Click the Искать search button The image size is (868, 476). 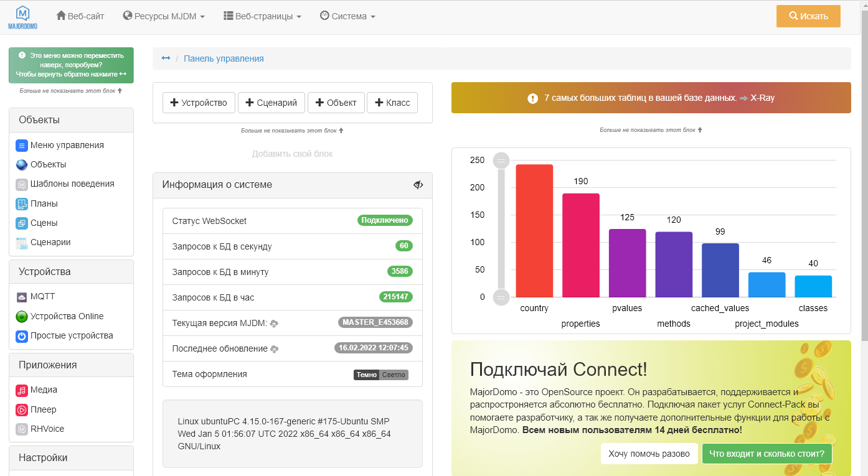pyautogui.click(x=808, y=16)
